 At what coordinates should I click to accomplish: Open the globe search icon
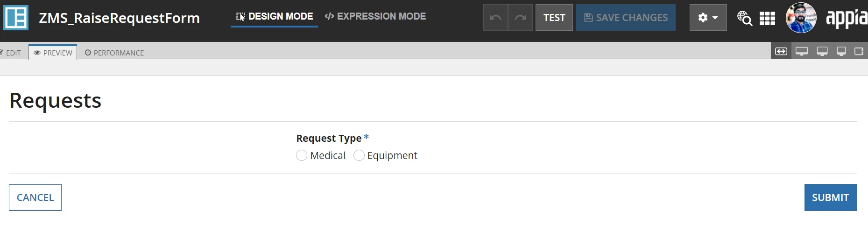744,18
